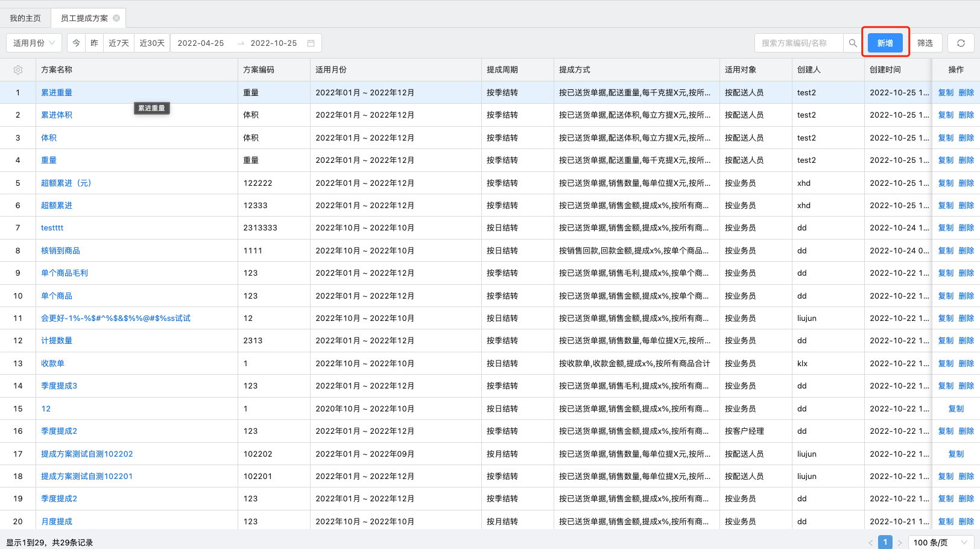Open the 100 条/页 page size dropdown

(941, 542)
